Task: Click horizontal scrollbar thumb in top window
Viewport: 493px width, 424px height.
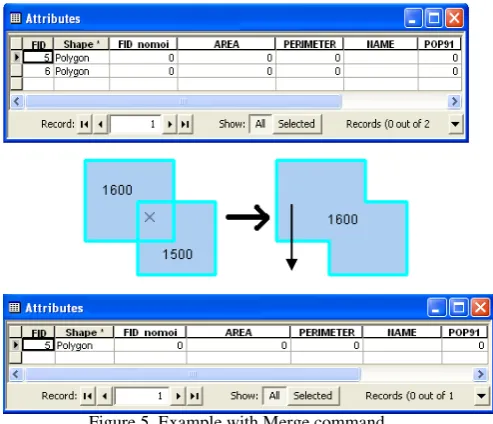Action: [x=184, y=101]
